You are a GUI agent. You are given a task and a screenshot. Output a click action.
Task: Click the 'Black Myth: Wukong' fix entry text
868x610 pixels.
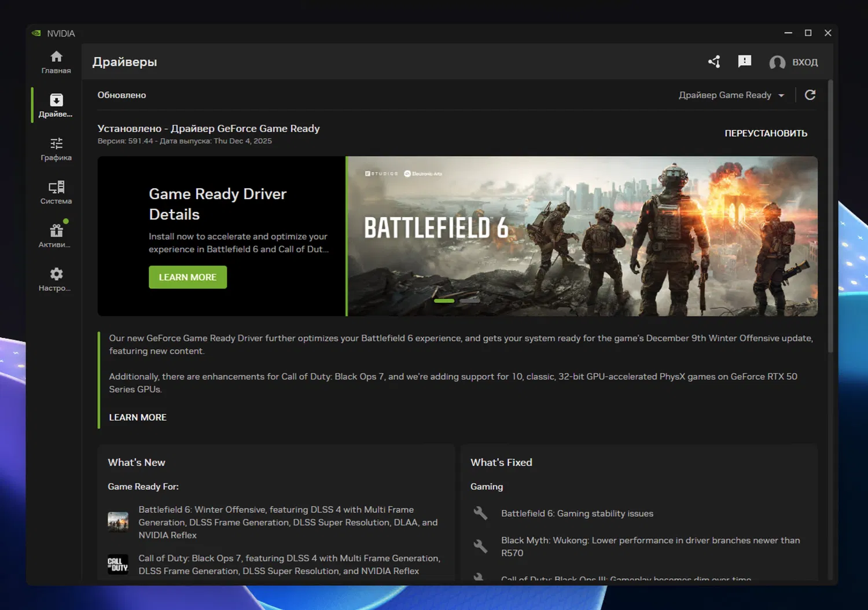650,546
